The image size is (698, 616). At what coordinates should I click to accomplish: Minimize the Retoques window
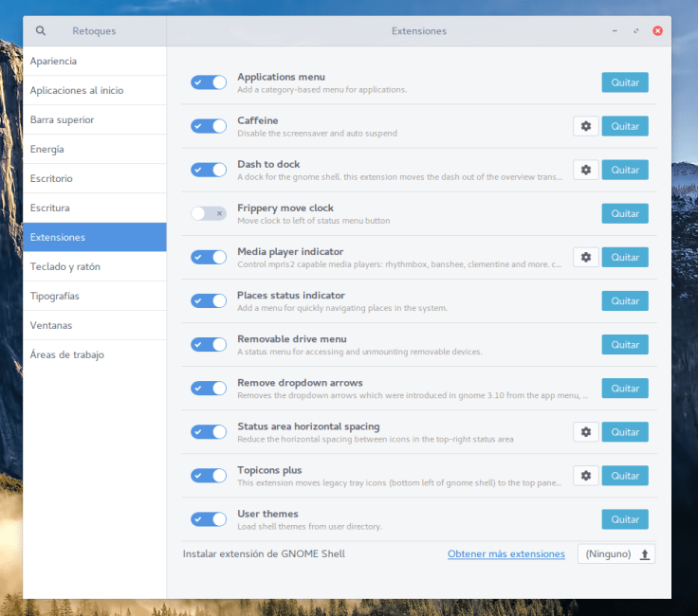click(615, 30)
